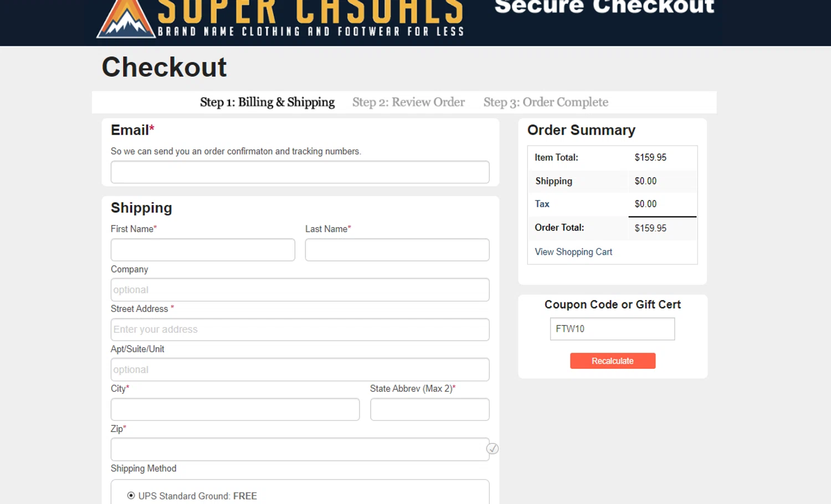This screenshot has width=831, height=504.
Task: Focus the Email input field
Action: pos(300,172)
